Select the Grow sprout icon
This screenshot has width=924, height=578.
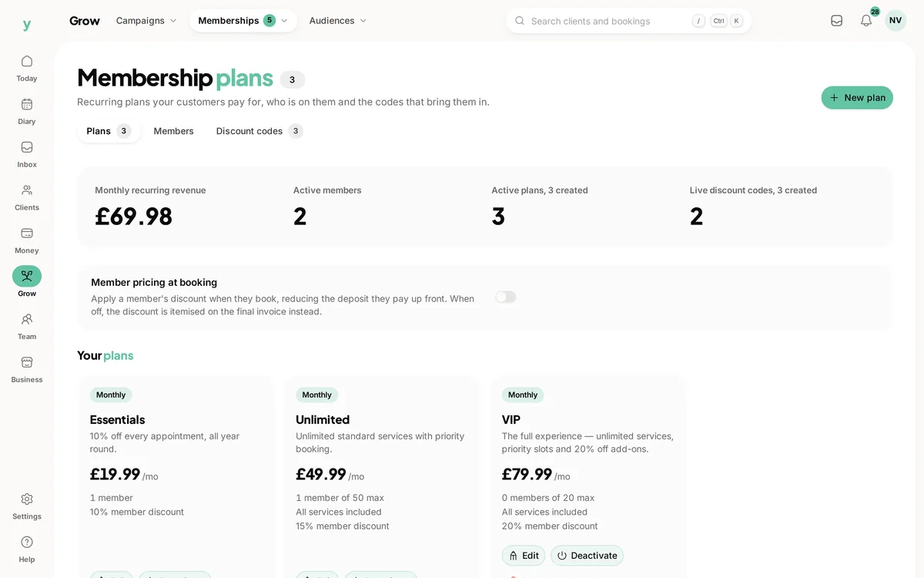point(27,276)
